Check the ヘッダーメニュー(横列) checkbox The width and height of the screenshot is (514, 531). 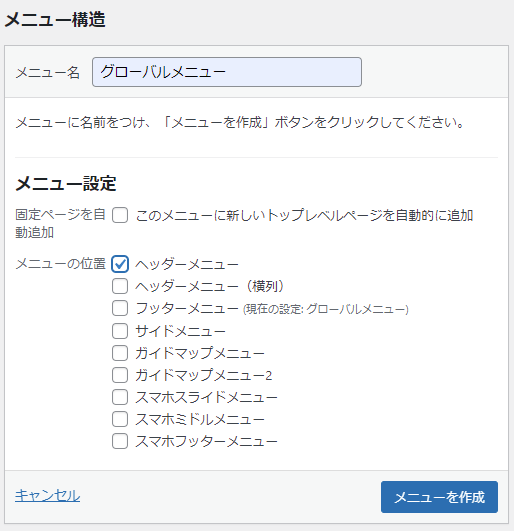(120, 286)
